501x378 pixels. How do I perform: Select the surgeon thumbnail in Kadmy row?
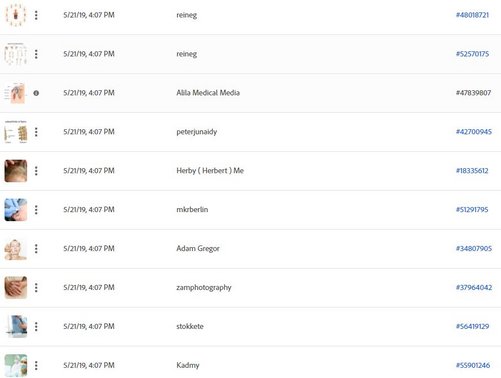[16, 365]
